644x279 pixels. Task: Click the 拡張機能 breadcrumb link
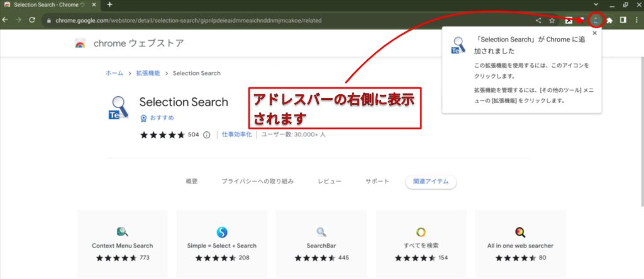[x=147, y=74]
